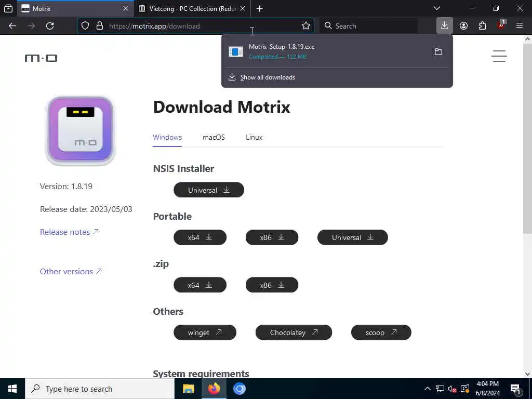The image size is (532, 399).
Task: Click the blue circular taskbar app icon
Action: pos(239,389)
